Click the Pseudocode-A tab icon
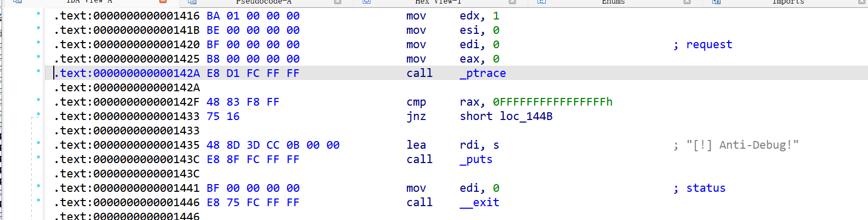 click(x=192, y=2)
